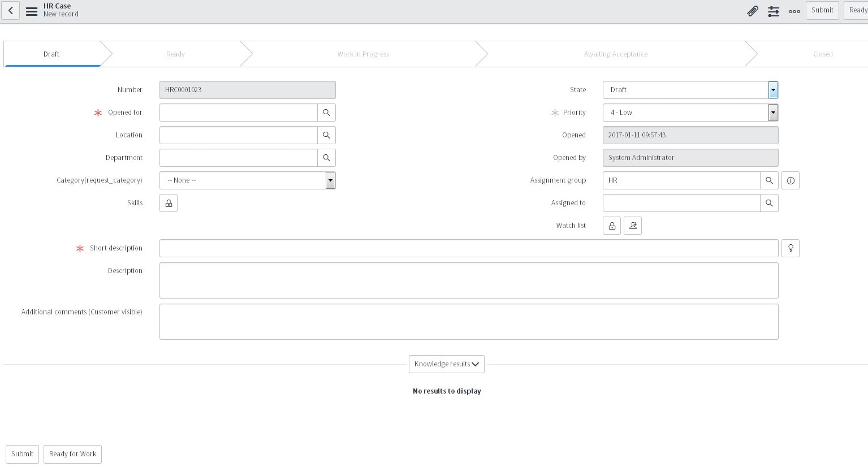The width and height of the screenshot is (868, 471).
Task: Select the Work in Progress stage
Action: (x=363, y=54)
